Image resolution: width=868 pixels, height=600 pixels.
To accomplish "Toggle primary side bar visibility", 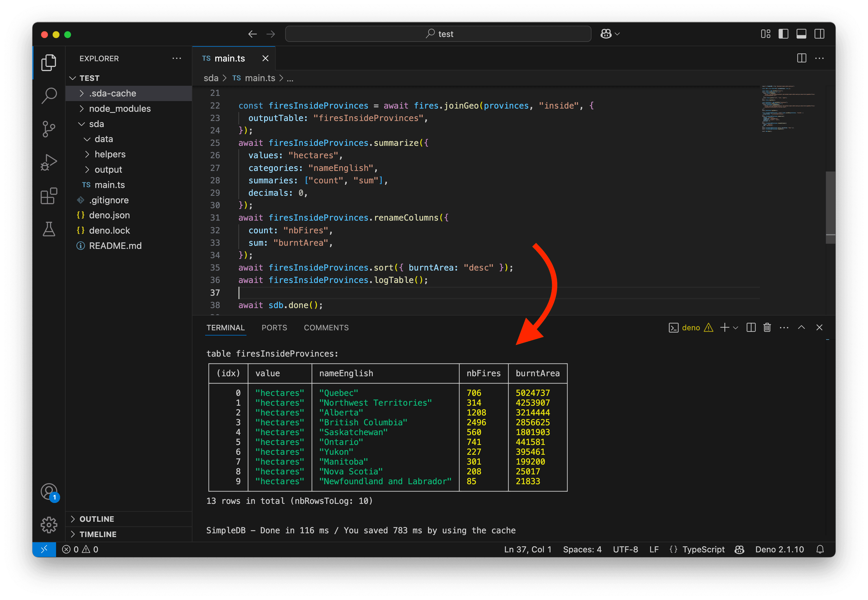I will click(x=783, y=34).
